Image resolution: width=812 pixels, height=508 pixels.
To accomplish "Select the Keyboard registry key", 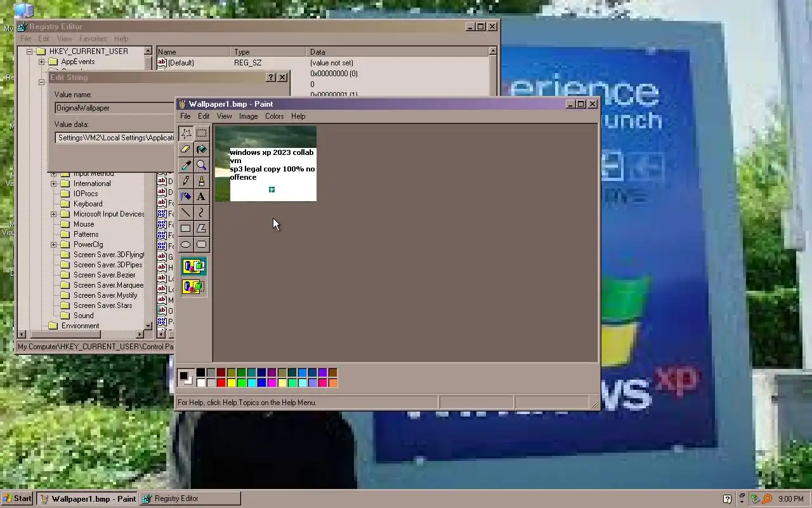I will [88, 204].
